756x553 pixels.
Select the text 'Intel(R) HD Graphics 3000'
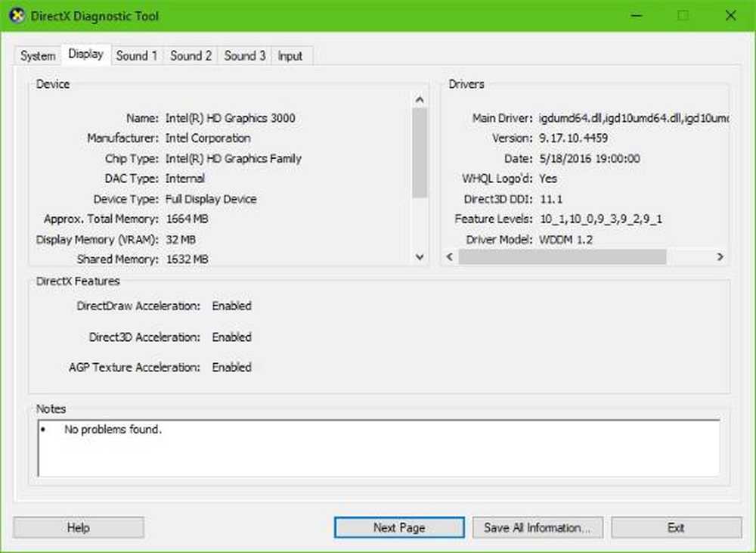[231, 118]
